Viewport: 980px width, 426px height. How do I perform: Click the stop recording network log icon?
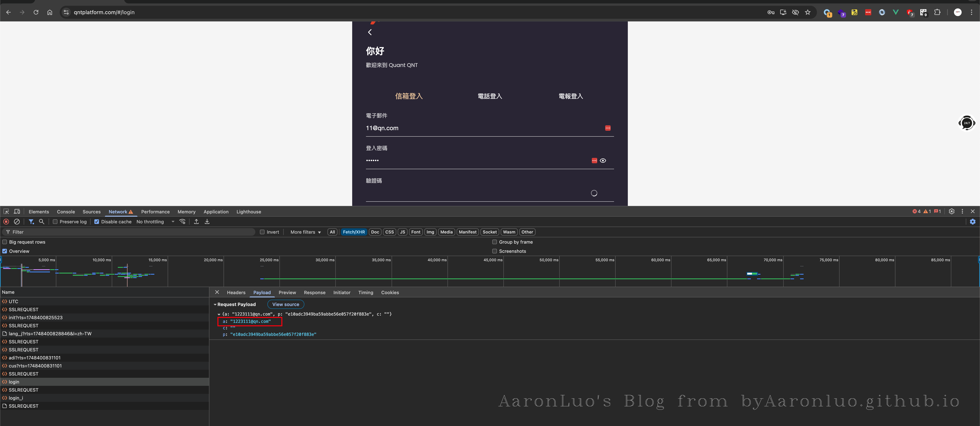pyautogui.click(x=6, y=221)
